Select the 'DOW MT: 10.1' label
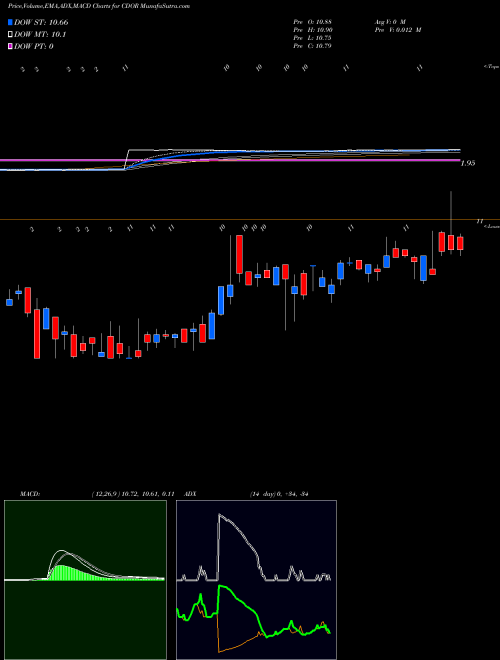Screen dimensions: 500x660 (x=40, y=35)
